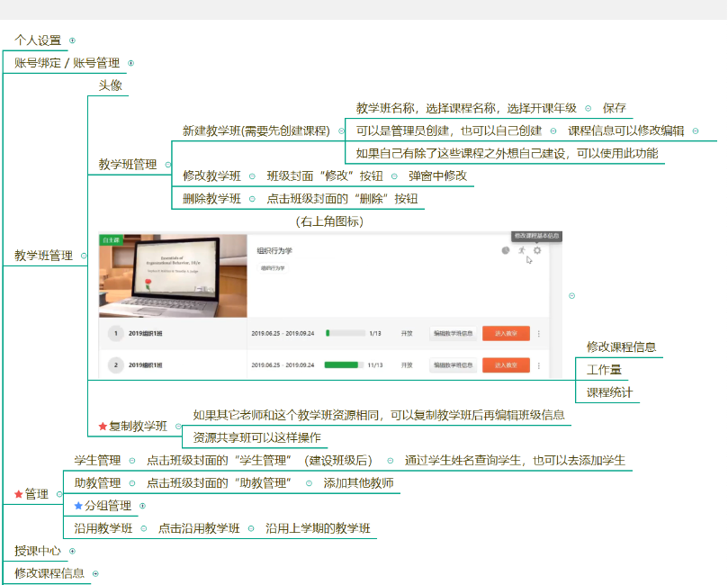Click the red star beside 管理

click(19, 494)
